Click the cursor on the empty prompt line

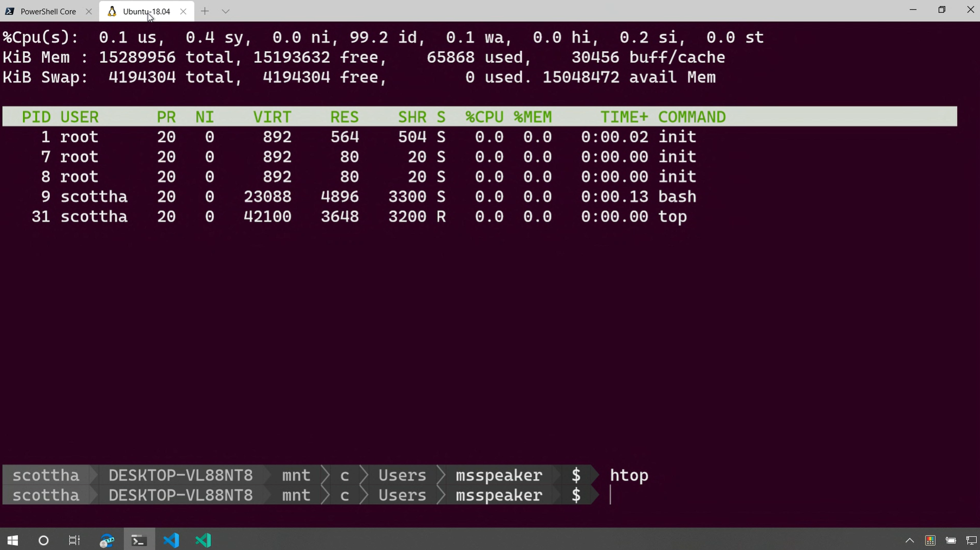coord(611,495)
